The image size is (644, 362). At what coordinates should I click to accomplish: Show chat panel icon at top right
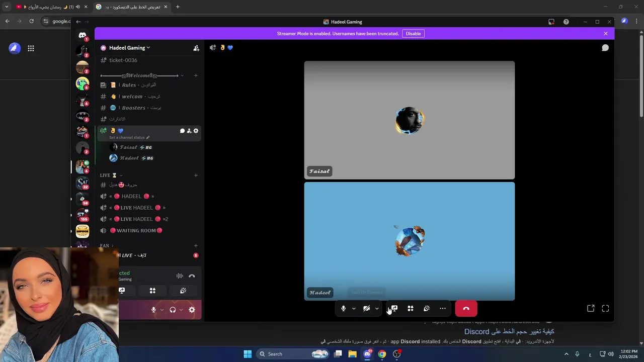click(x=605, y=48)
